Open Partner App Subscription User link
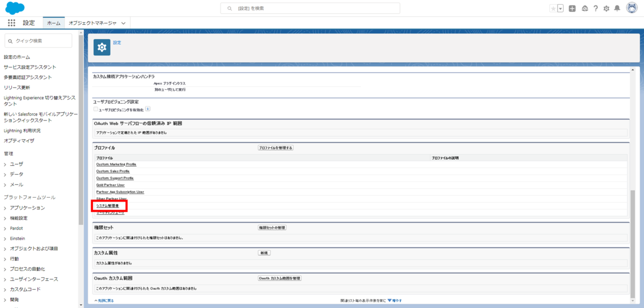644x308 pixels. click(x=120, y=192)
